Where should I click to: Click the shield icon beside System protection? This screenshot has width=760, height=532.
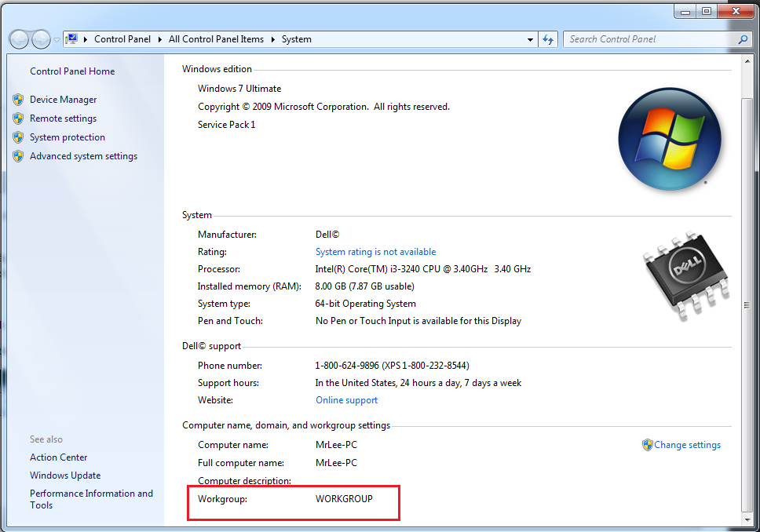point(18,137)
